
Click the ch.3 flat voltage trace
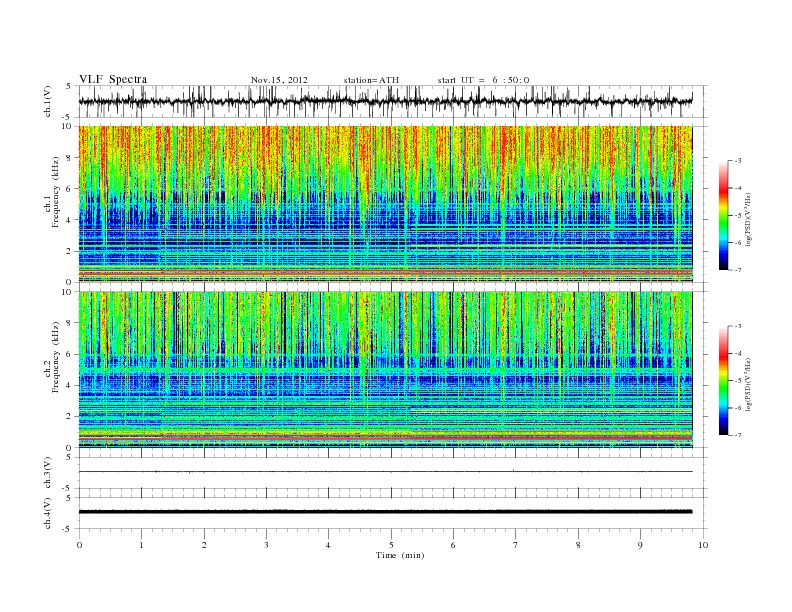[385, 472]
